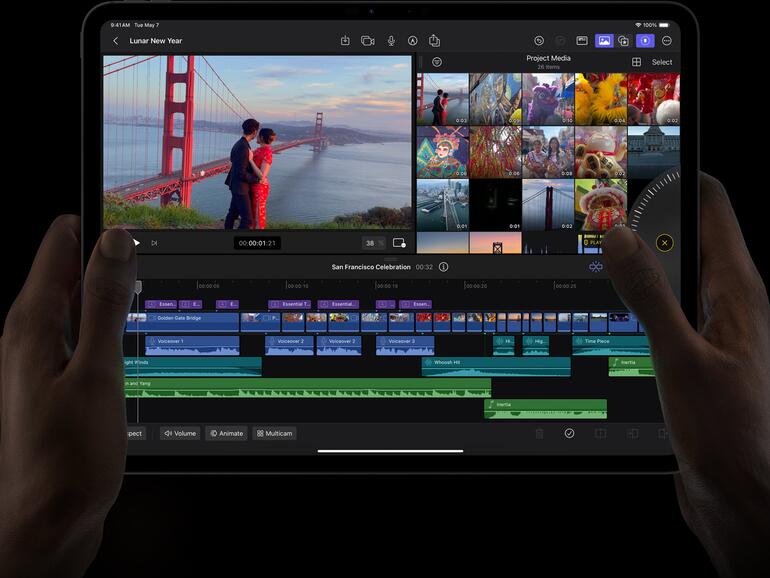Tap the 00:00:10 ruler mark

[297, 285]
